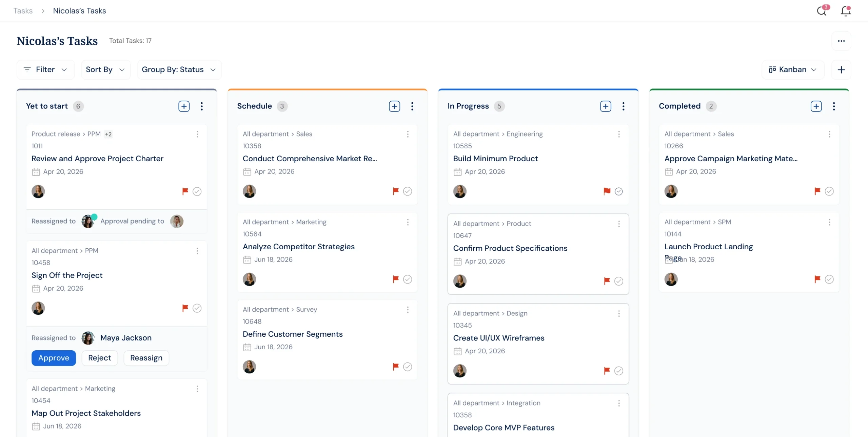Toggle completion check on Approve Campaign Marketing card
Image resolution: width=868 pixels, height=437 pixels.
tap(829, 191)
